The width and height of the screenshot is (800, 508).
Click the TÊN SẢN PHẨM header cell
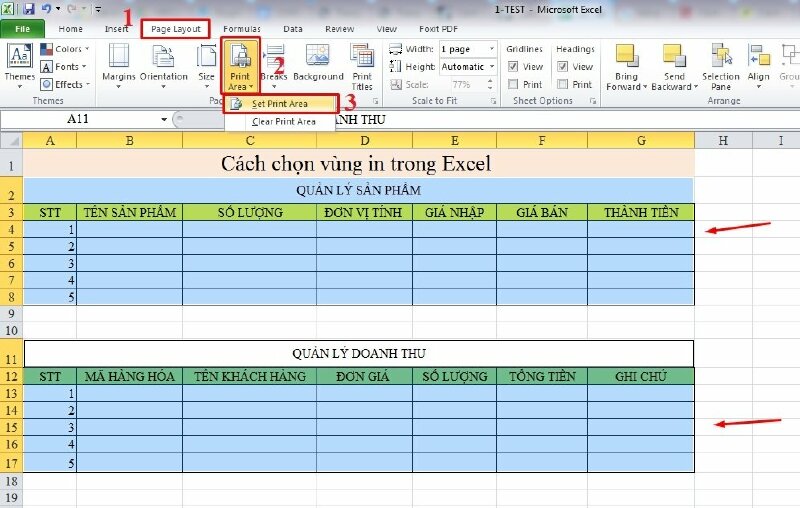(x=130, y=212)
